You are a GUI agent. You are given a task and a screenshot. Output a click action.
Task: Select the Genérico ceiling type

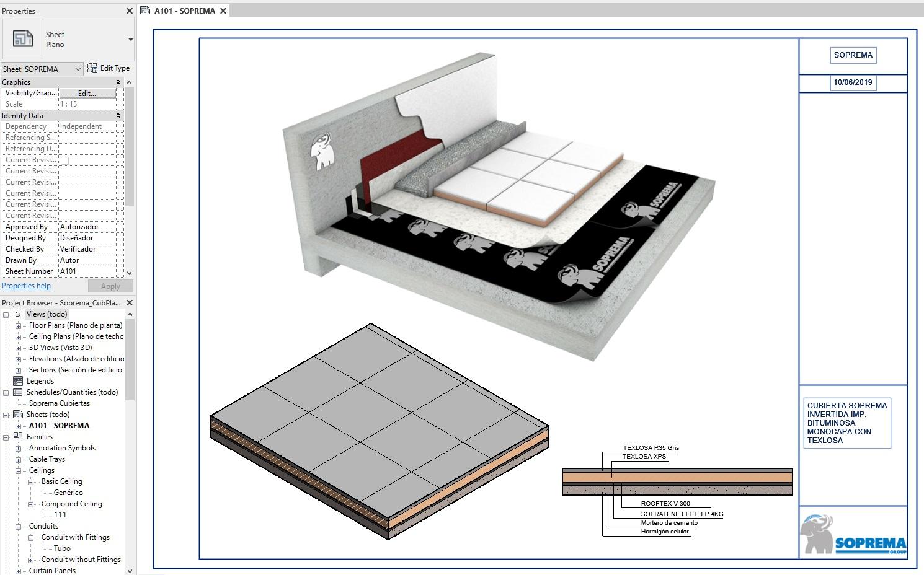[x=68, y=493]
